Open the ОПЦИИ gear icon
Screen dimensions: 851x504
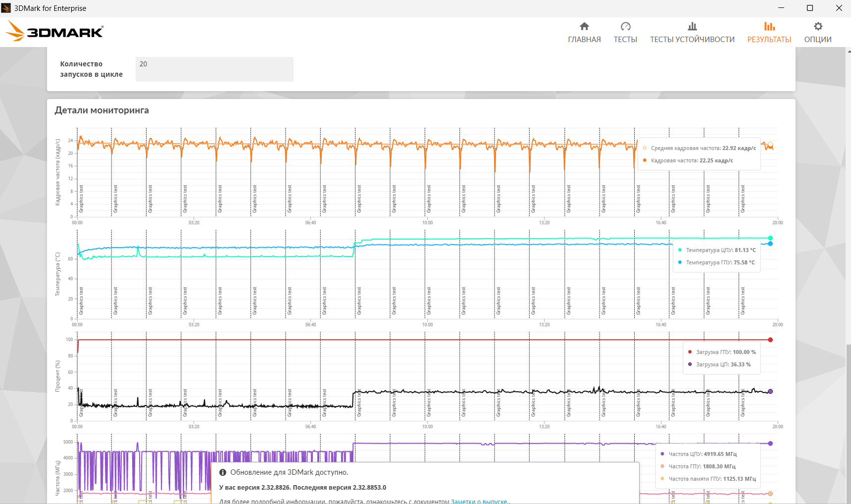pos(818,26)
